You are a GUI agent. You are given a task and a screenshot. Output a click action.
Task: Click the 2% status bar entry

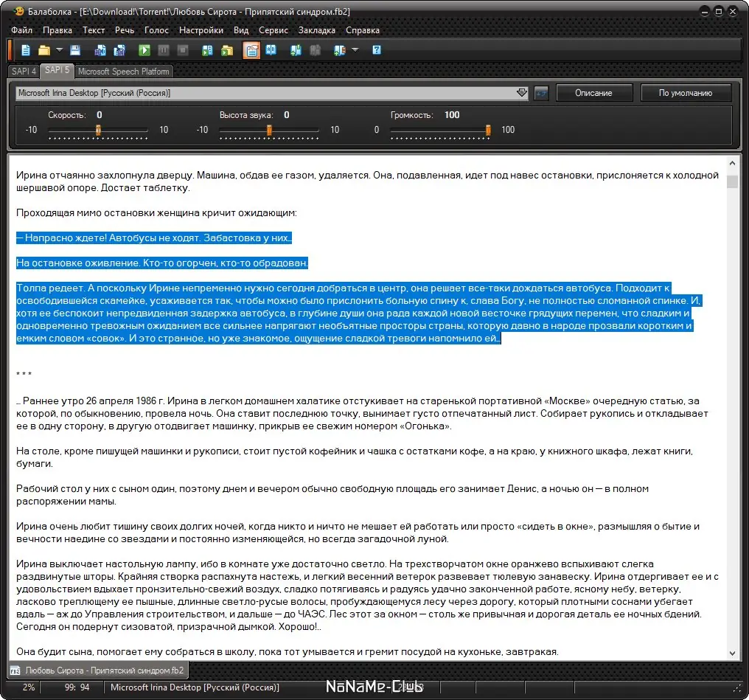pyautogui.click(x=29, y=687)
